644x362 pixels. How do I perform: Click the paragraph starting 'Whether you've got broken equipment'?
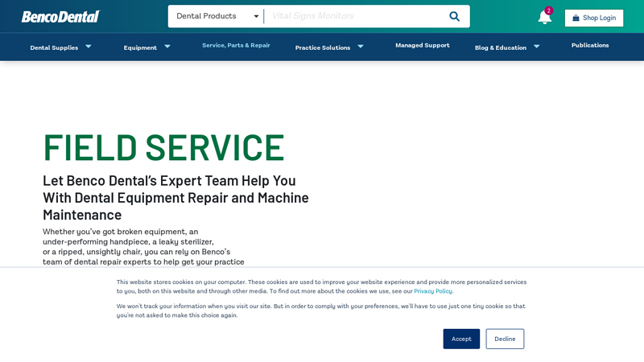[x=143, y=247]
